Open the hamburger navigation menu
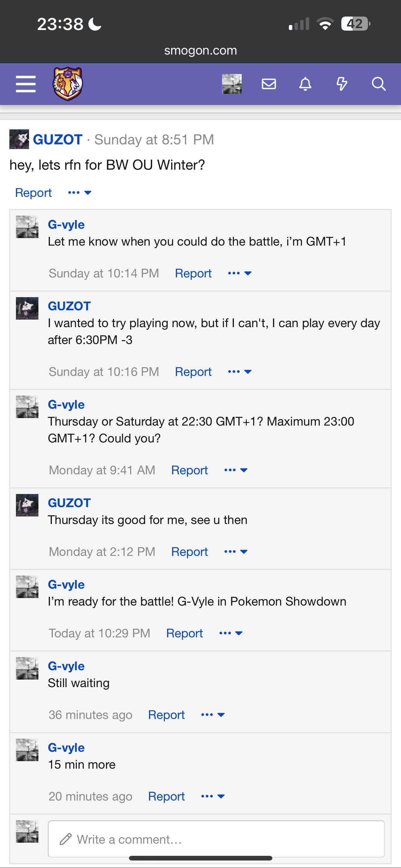This screenshot has height=868, width=401. pos(26,84)
